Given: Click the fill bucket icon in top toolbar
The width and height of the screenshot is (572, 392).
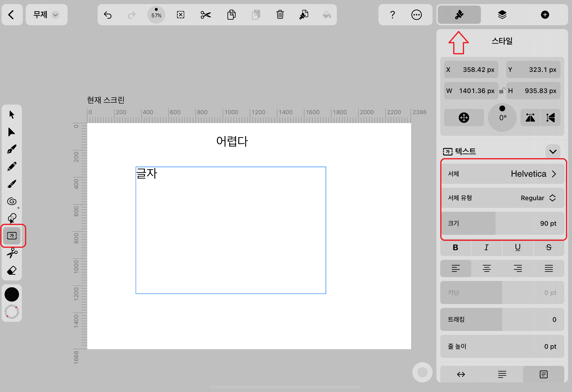Looking at the screenshot, I should (327, 14).
